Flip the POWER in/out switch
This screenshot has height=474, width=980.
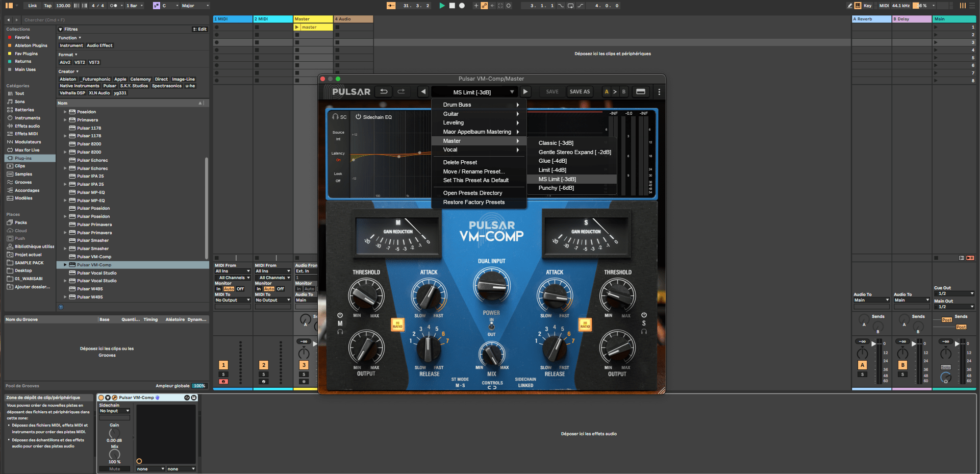click(x=491, y=327)
